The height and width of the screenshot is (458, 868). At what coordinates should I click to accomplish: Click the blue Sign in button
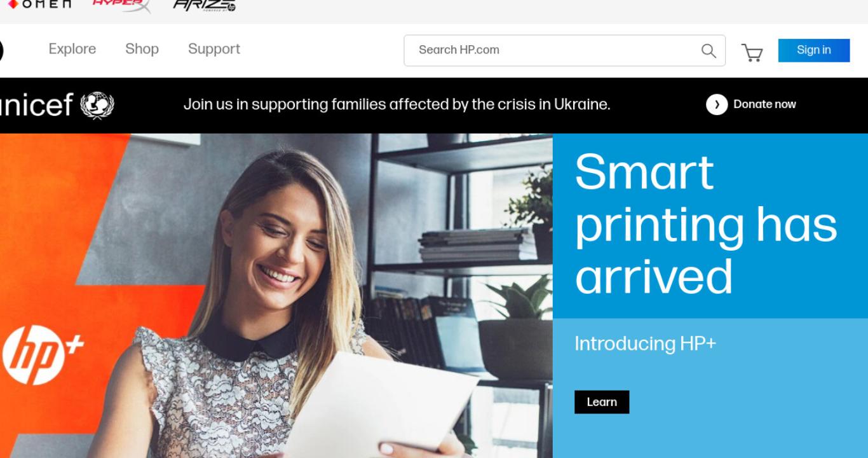pyautogui.click(x=814, y=50)
